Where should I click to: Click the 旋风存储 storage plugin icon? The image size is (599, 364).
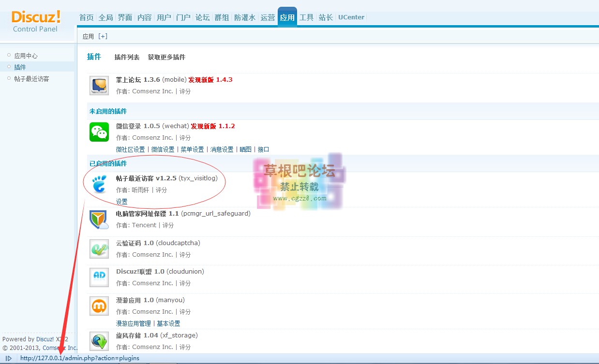click(99, 341)
